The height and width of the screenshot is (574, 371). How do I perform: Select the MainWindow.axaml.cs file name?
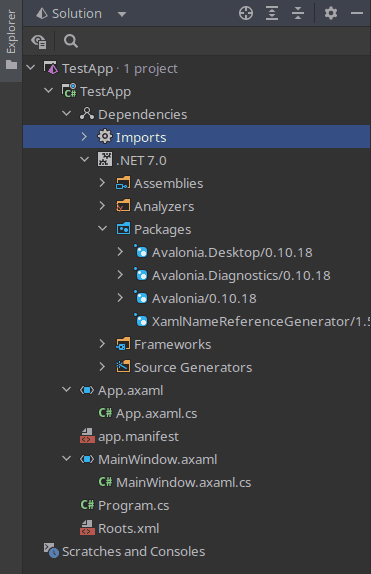(x=183, y=482)
